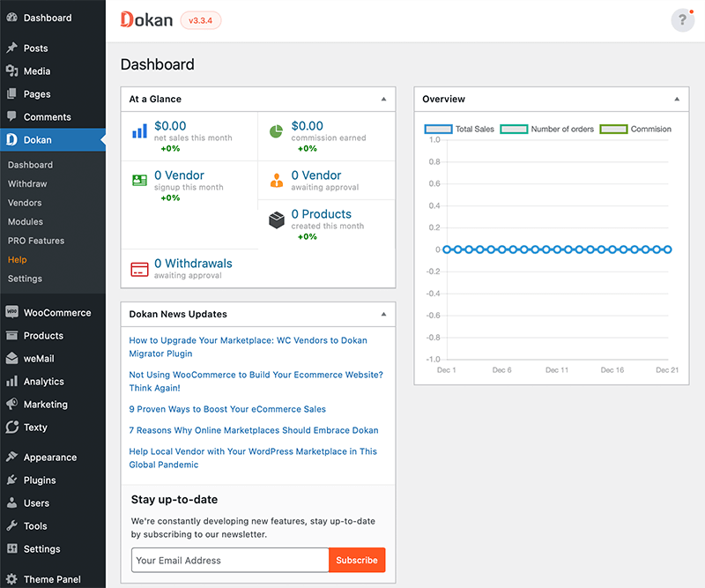Click 0 Vendor awaiting approval
Screen dimensions: 705x588
click(316, 175)
